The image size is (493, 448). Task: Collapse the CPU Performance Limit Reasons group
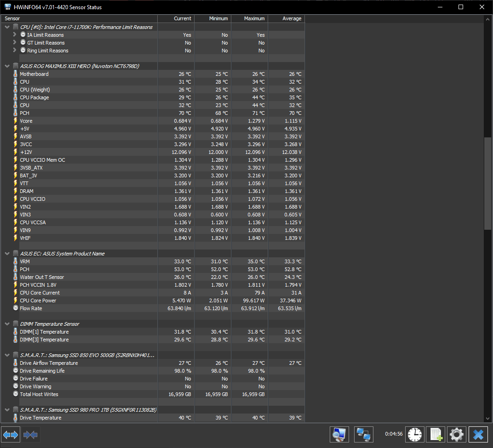click(x=7, y=27)
